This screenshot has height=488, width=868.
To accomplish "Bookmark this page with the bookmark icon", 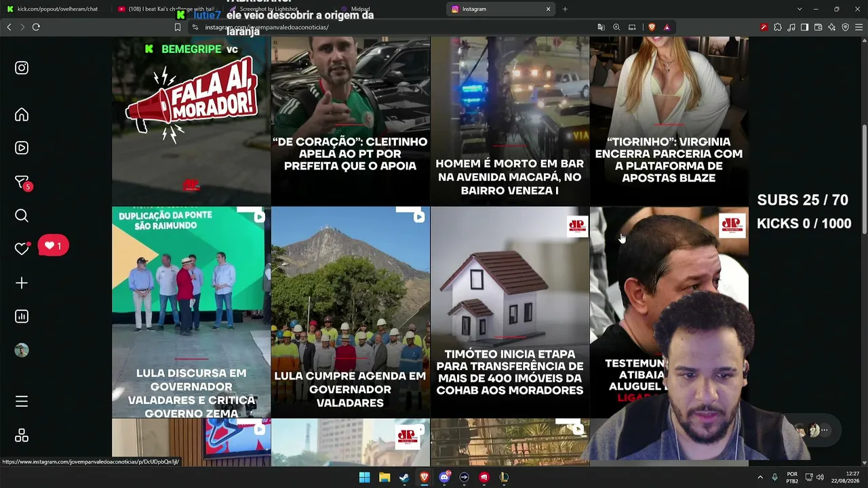I will click(x=178, y=27).
